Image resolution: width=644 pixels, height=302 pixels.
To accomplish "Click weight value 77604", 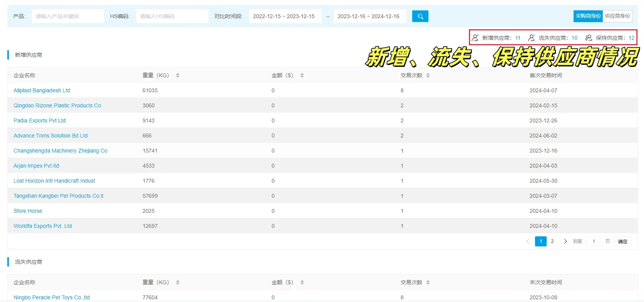I will coord(150,297).
